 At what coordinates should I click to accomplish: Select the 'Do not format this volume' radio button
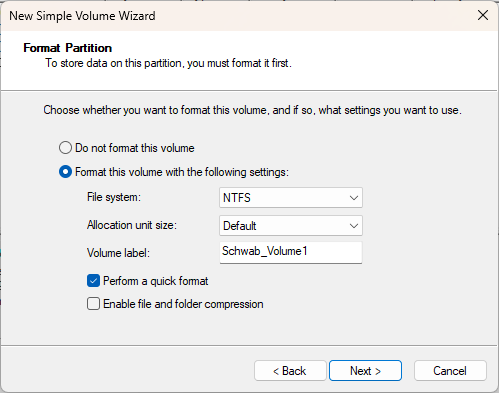tap(65, 148)
